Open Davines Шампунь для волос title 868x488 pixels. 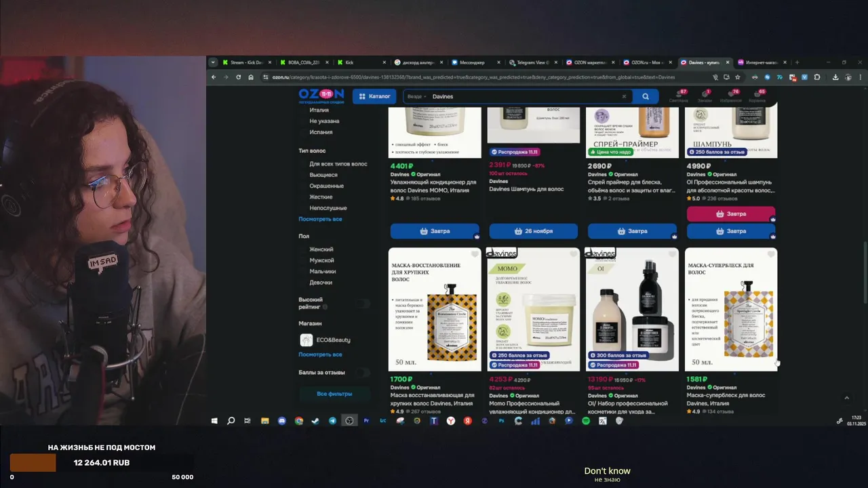click(526, 189)
